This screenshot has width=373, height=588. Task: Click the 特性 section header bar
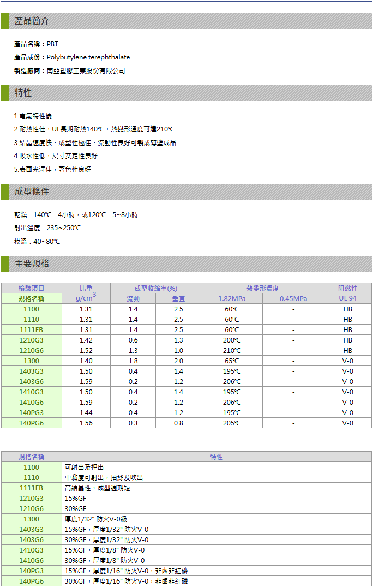[23, 93]
